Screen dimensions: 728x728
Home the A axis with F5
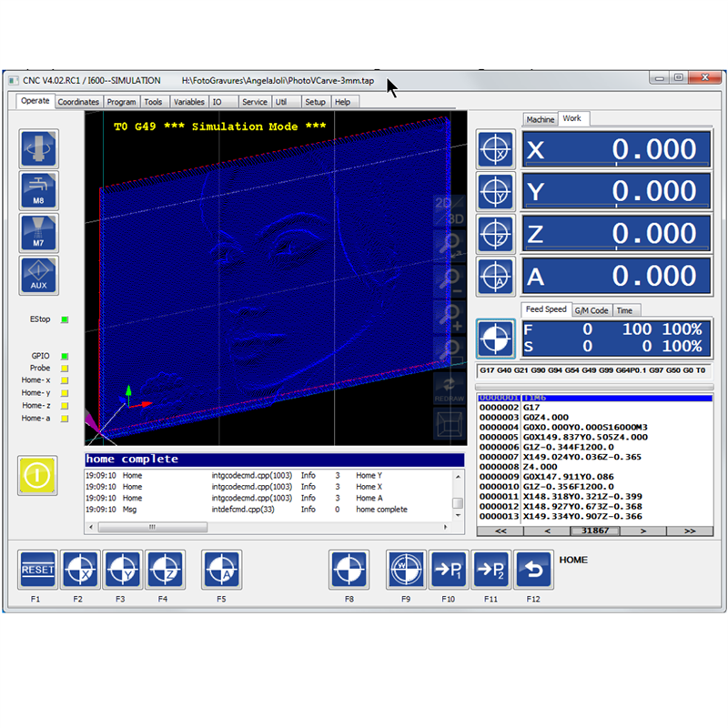(221, 570)
